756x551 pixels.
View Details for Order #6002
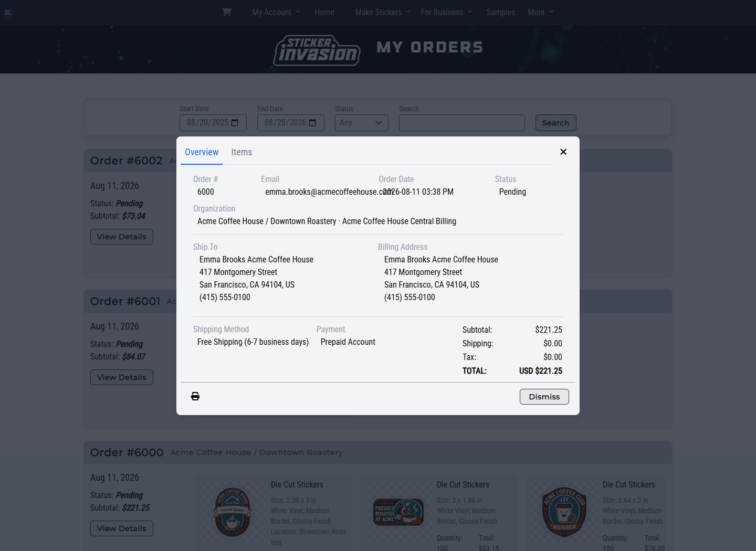122,237
